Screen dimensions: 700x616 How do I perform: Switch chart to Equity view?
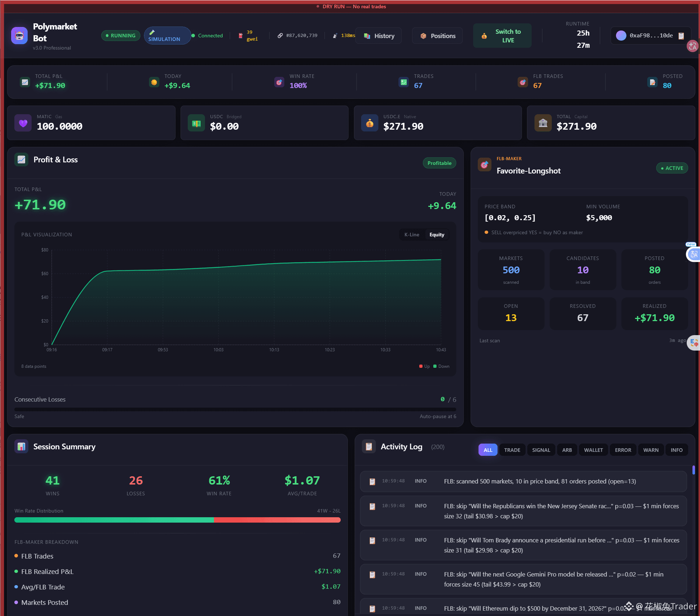[x=437, y=235]
